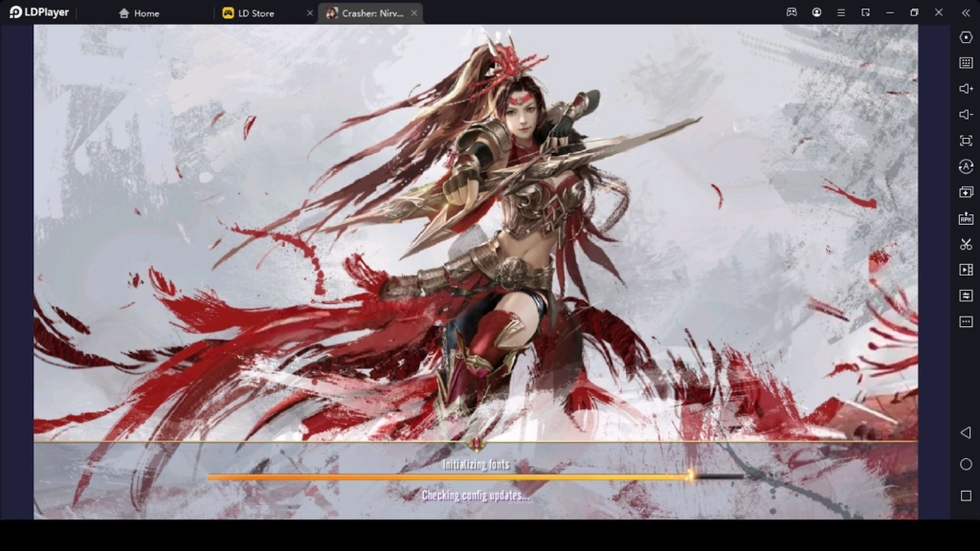
Task: Open the operation recorder icon
Action: point(966,166)
